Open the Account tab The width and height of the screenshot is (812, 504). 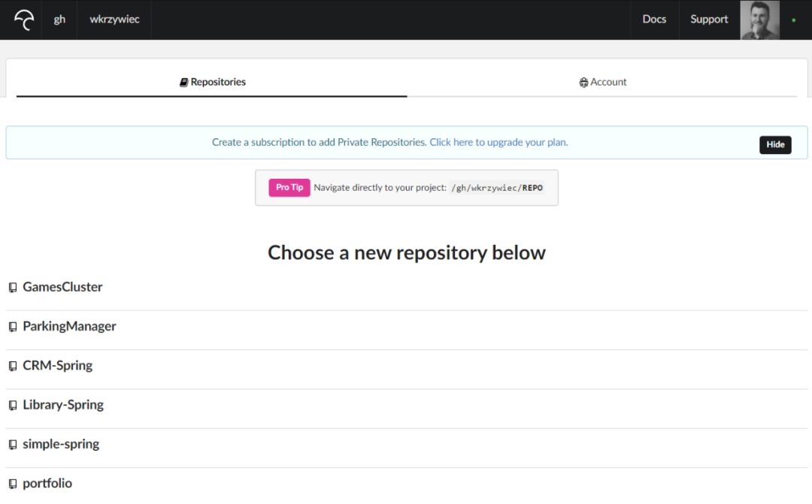(x=603, y=82)
